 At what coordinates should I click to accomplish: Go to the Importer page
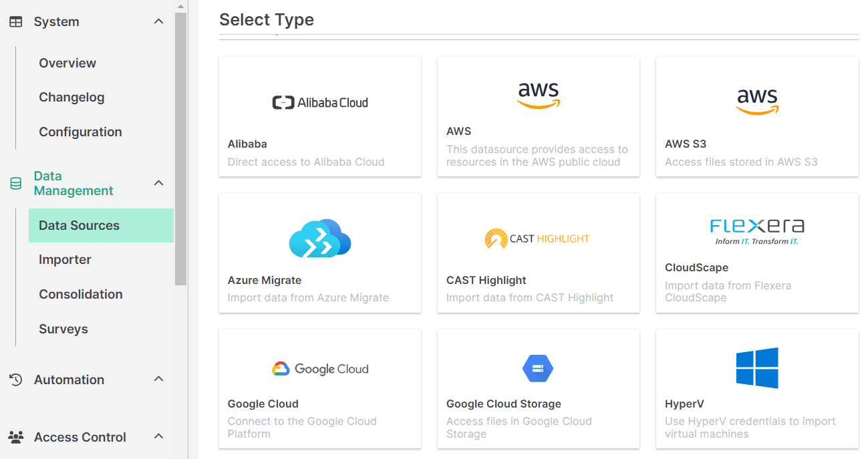pyautogui.click(x=65, y=259)
